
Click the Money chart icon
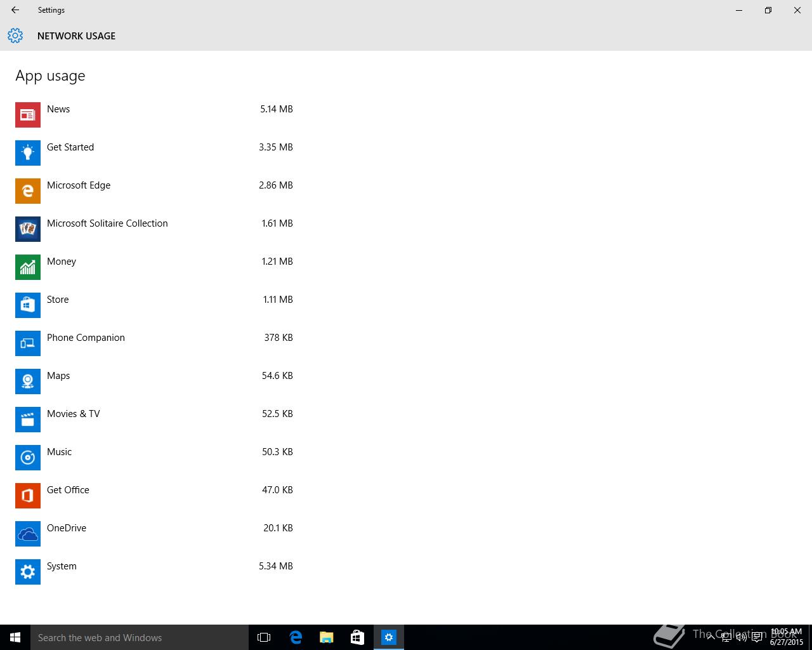tap(28, 267)
